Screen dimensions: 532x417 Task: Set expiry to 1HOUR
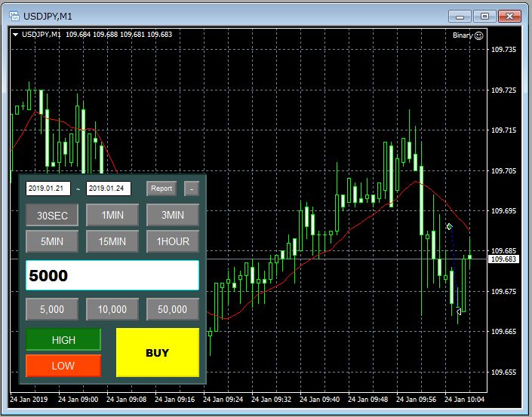pos(173,241)
